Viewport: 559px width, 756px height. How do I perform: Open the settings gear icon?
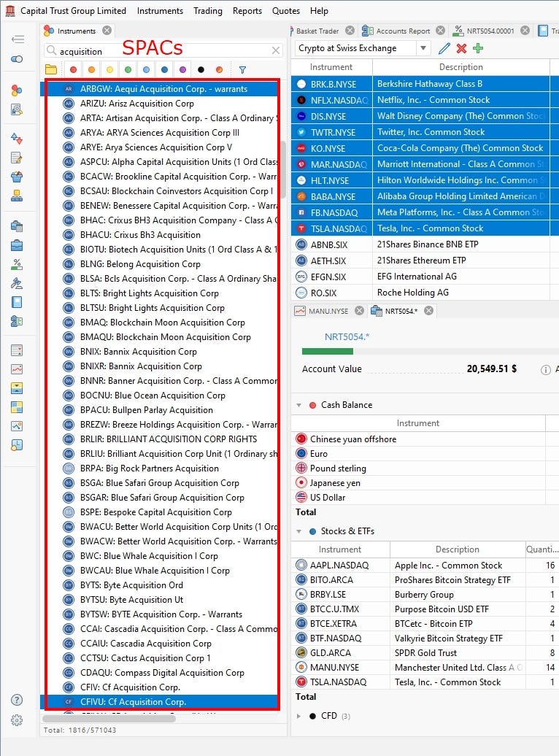click(x=17, y=720)
